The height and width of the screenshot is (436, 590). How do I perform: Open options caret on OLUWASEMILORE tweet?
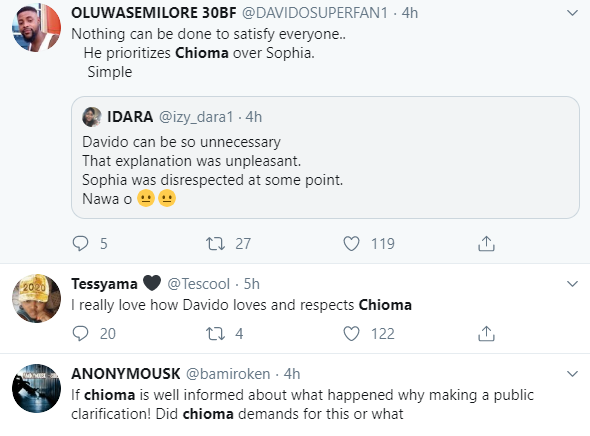coord(572,13)
